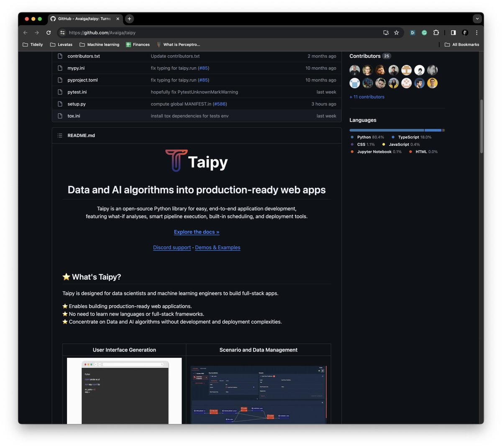
Task: Close the GitHub Avaiga/taipy tab
Action: (x=118, y=19)
